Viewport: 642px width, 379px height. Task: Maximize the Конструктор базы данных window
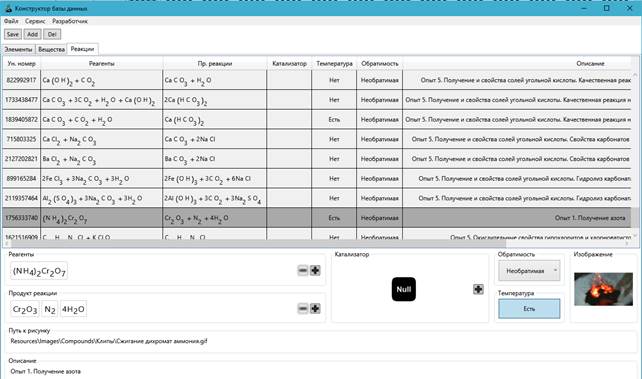(x=606, y=8)
